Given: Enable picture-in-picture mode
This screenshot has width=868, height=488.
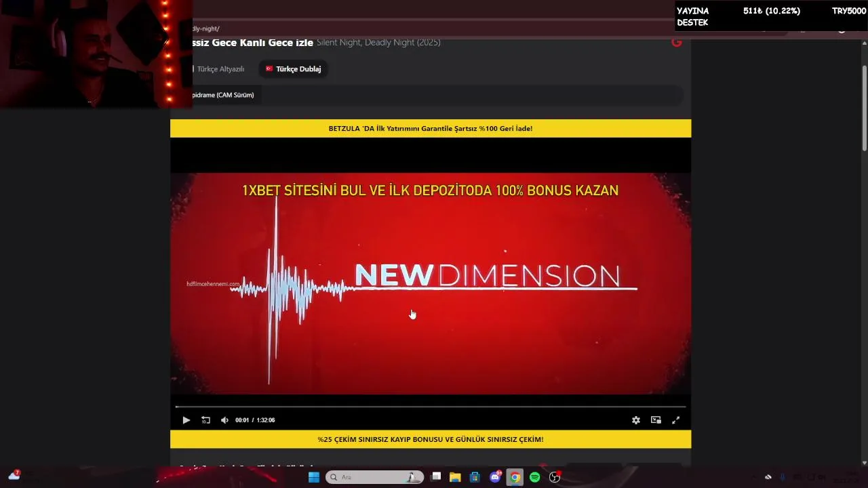Looking at the screenshot, I should click(656, 420).
